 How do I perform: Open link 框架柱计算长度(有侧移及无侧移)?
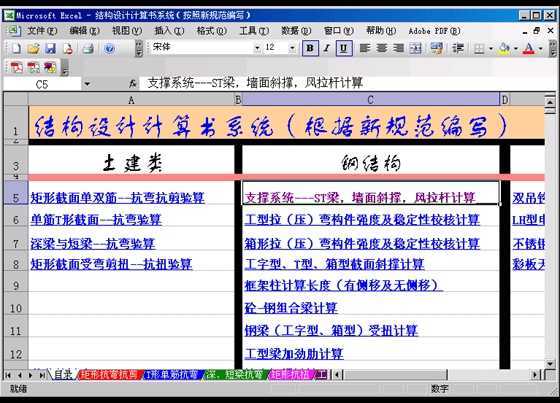click(343, 285)
